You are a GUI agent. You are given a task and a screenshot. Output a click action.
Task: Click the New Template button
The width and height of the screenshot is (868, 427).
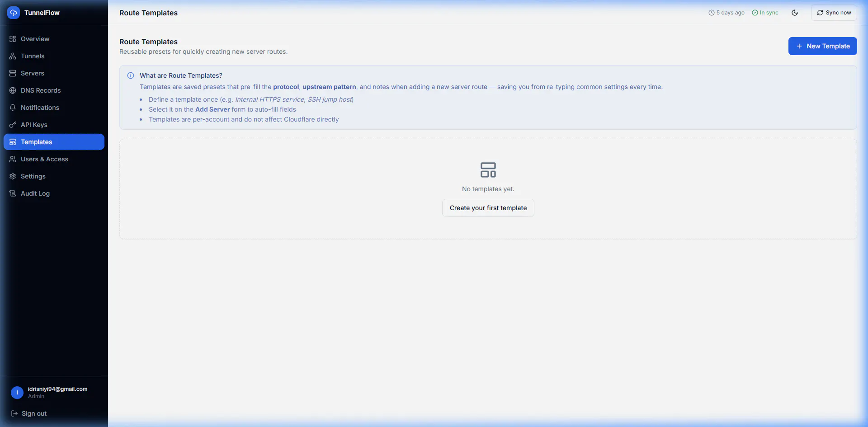(x=822, y=46)
